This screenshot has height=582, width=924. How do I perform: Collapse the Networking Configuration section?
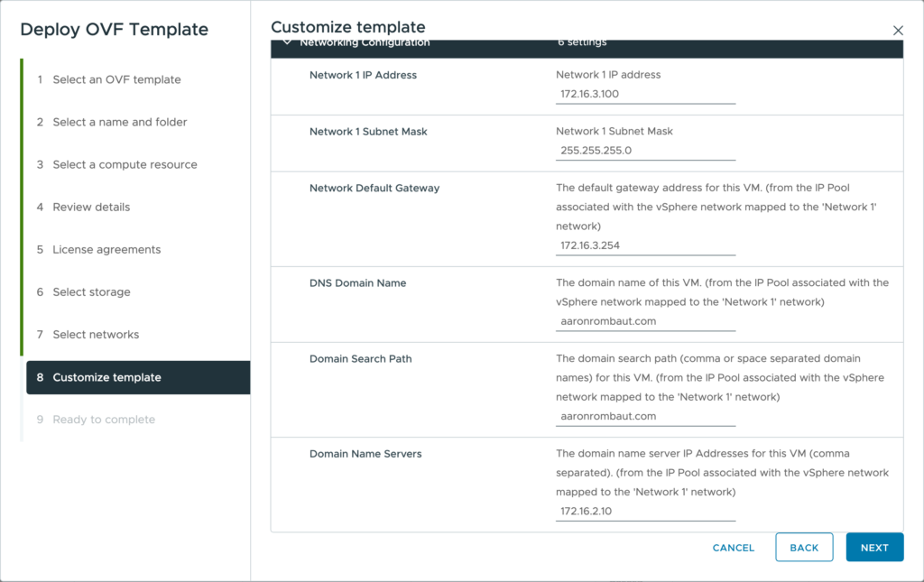[x=287, y=43]
